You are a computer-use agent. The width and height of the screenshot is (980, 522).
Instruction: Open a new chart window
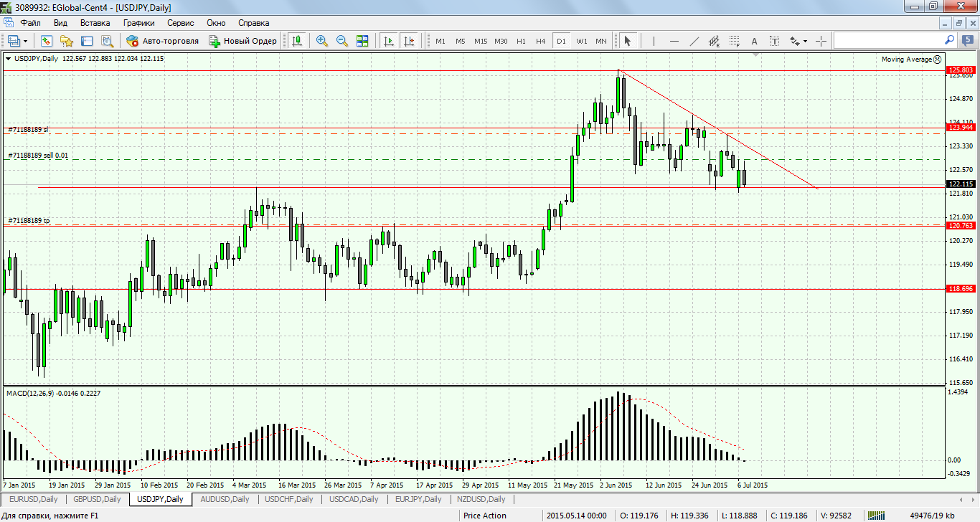click(14, 41)
